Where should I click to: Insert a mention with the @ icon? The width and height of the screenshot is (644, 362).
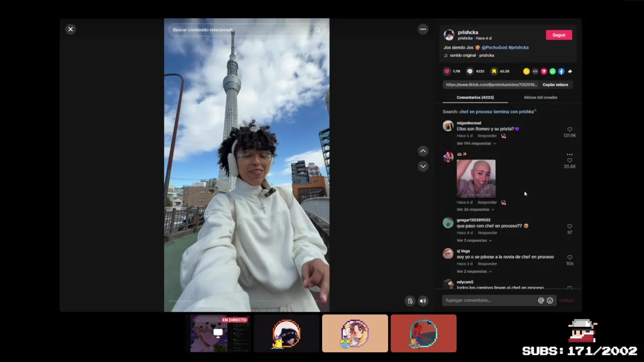click(x=541, y=300)
